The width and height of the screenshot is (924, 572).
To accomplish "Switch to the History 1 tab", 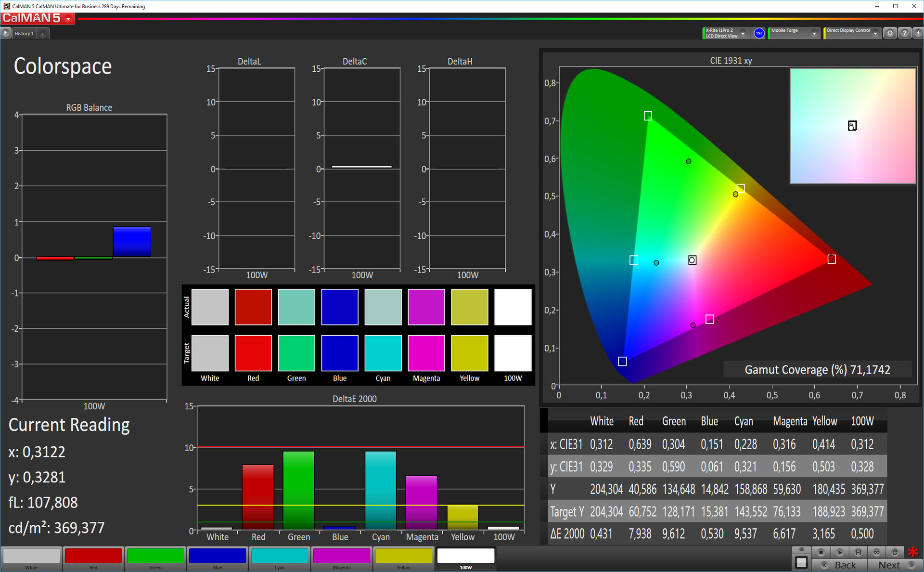I will [x=24, y=33].
